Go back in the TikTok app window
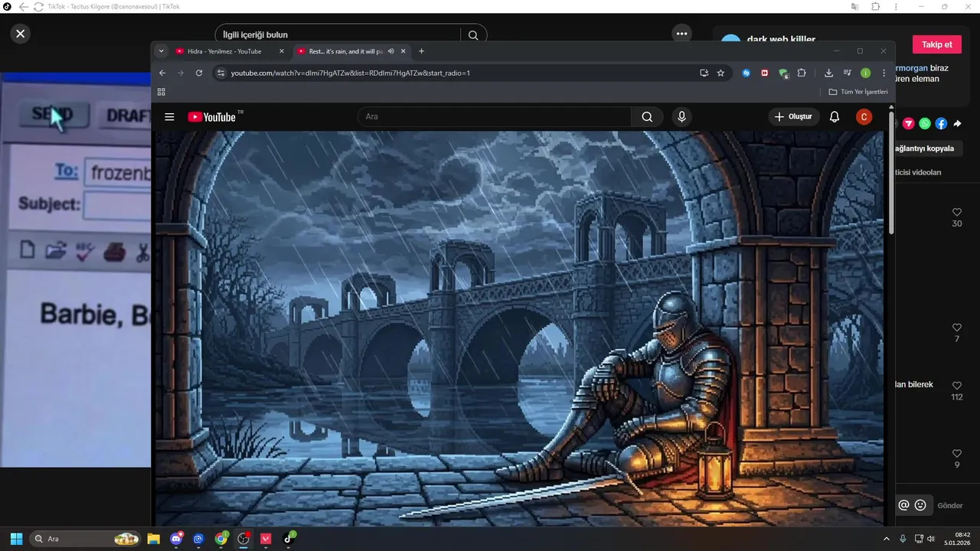This screenshot has height=551, width=980. [23, 6]
